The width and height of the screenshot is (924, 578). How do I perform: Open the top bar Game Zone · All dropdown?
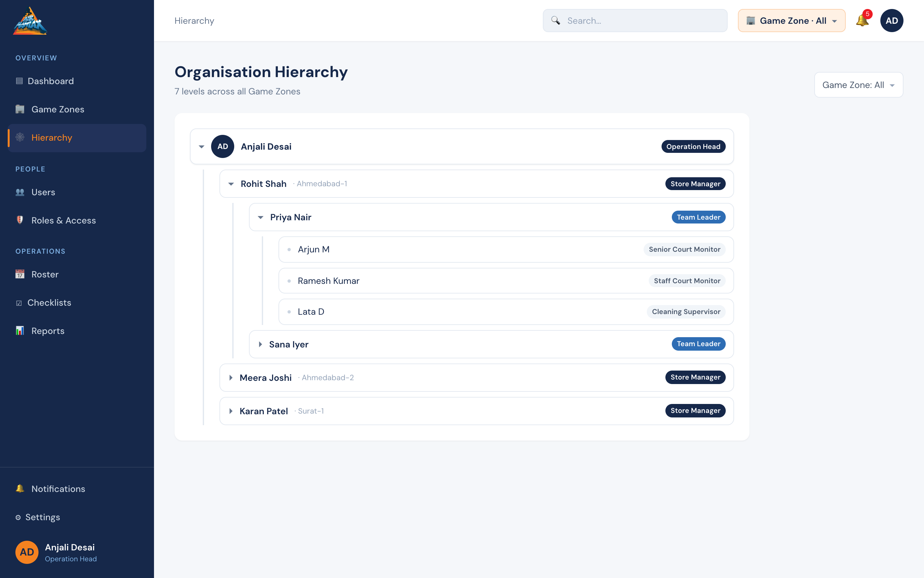[791, 21]
